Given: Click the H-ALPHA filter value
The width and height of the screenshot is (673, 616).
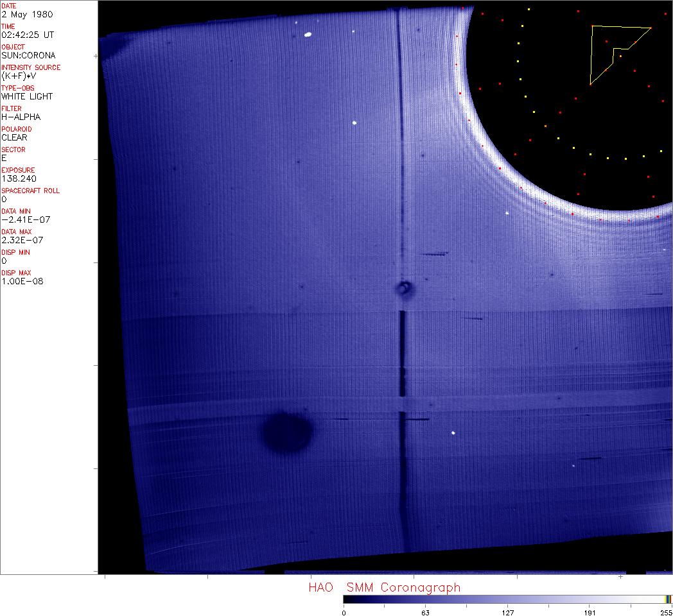Looking at the screenshot, I should pyautogui.click(x=21, y=117).
